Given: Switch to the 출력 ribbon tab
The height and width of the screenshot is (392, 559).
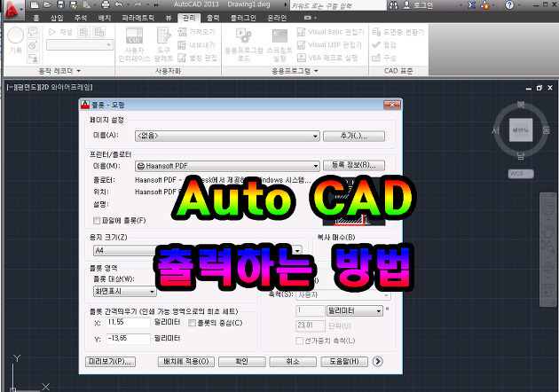Looking at the screenshot, I should pyautogui.click(x=213, y=18).
